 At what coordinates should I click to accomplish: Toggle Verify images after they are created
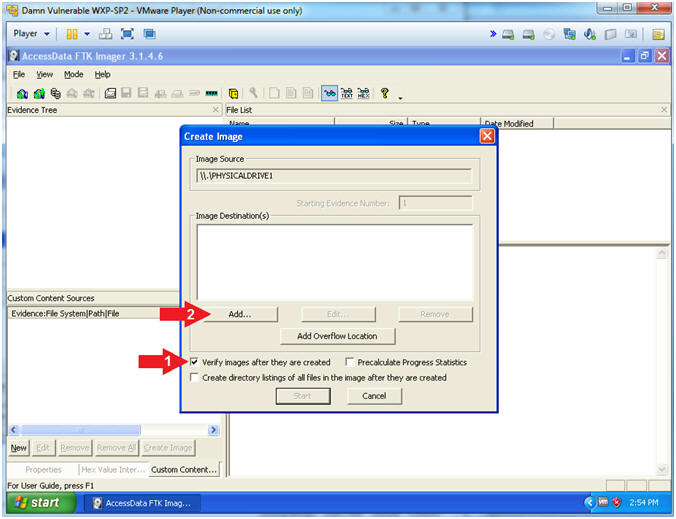pyautogui.click(x=194, y=362)
